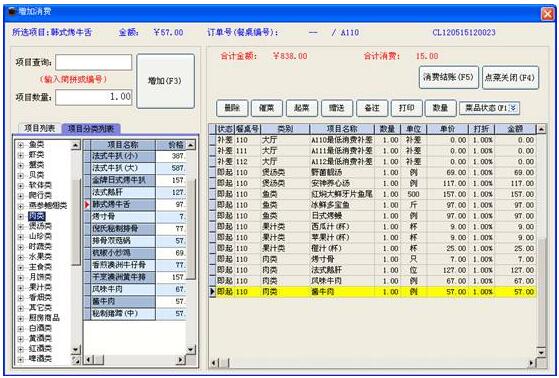Expand the 软体类 category node
Screen dimensions: 559x378
pos(21,185)
